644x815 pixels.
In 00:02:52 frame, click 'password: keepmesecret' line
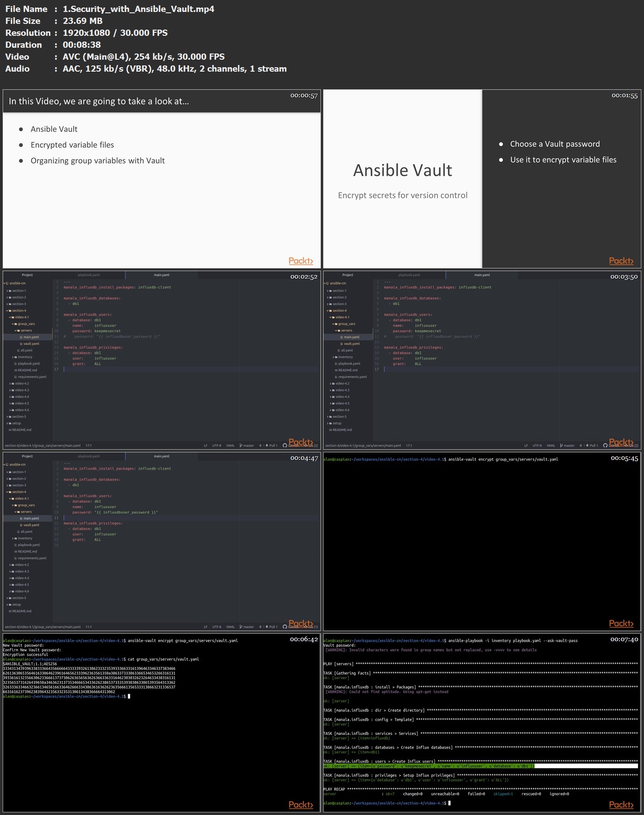(96, 331)
